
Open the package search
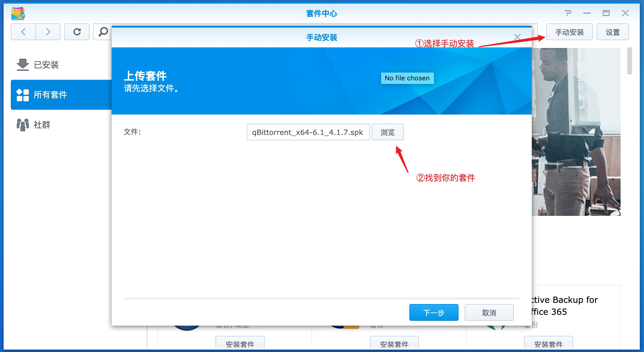point(103,31)
